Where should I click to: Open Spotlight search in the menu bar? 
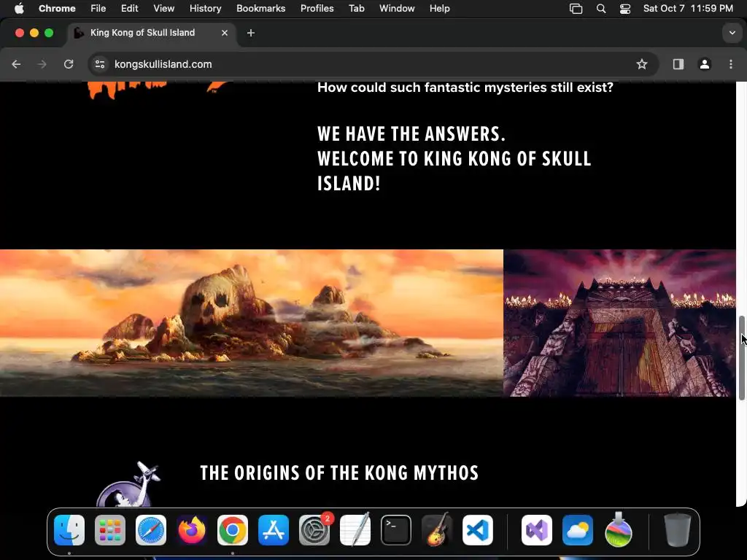click(601, 9)
